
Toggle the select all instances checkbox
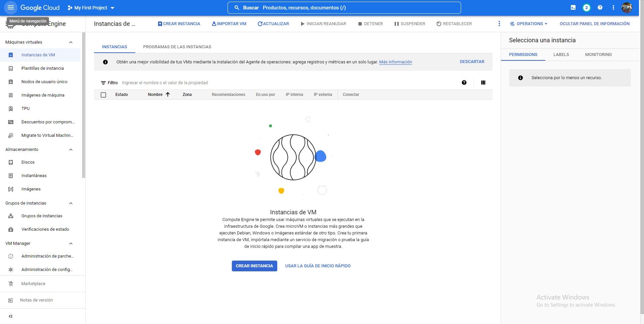pyautogui.click(x=103, y=95)
